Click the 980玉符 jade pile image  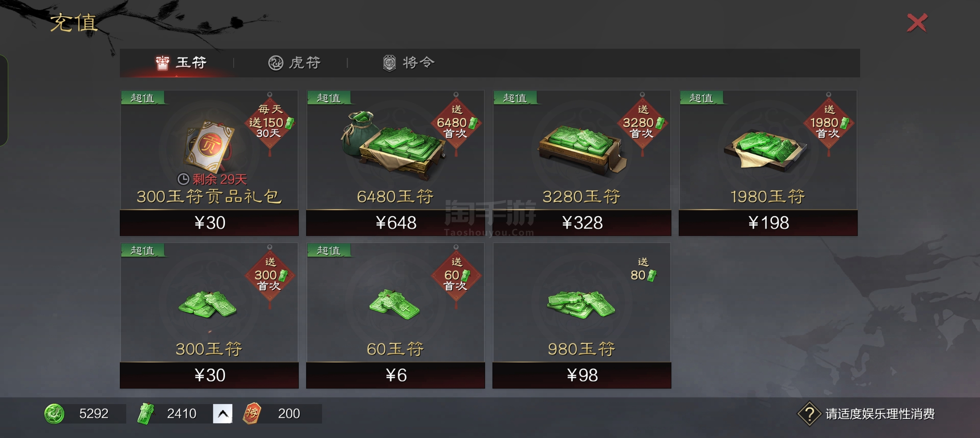(581, 305)
